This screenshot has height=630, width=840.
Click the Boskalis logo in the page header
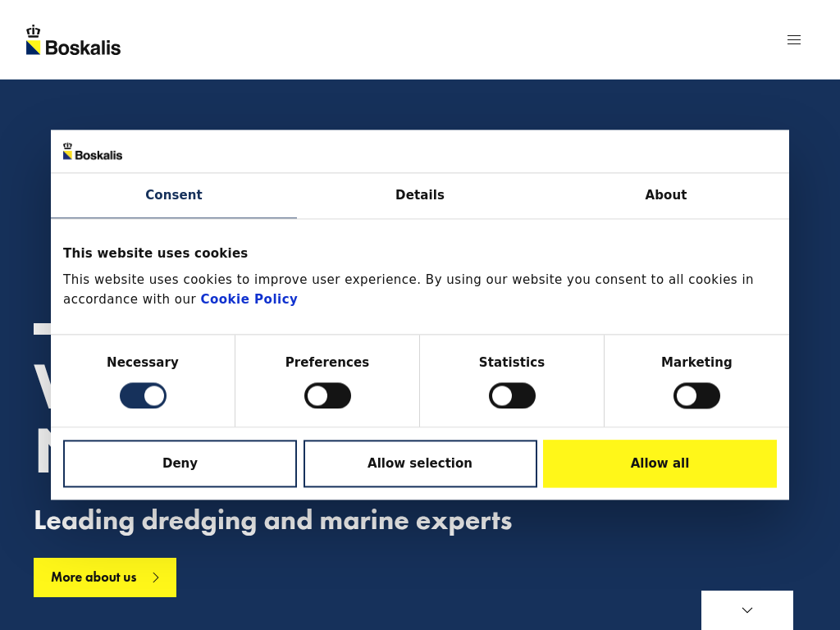pos(73,40)
